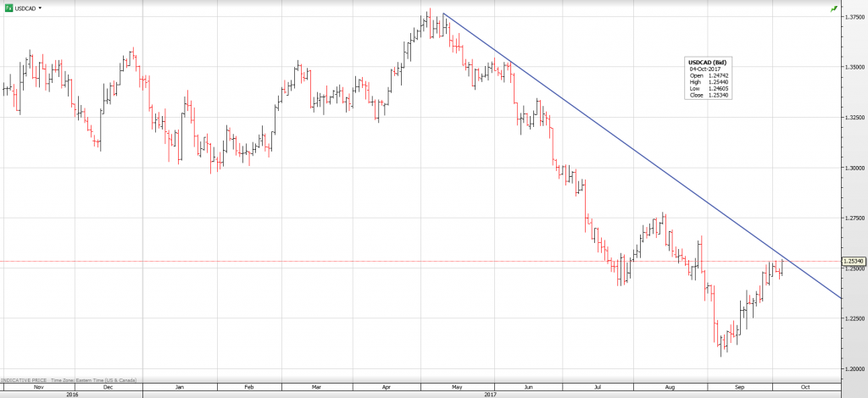Click the 2016 year label

[x=72, y=394]
